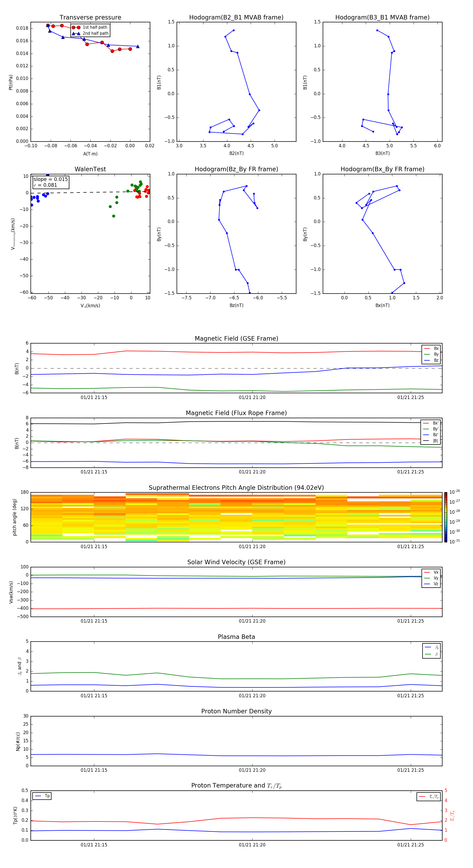Screen dimensions: 473x868
Task: Click the 'Plasma Beta' plot title
Action: click(236, 637)
